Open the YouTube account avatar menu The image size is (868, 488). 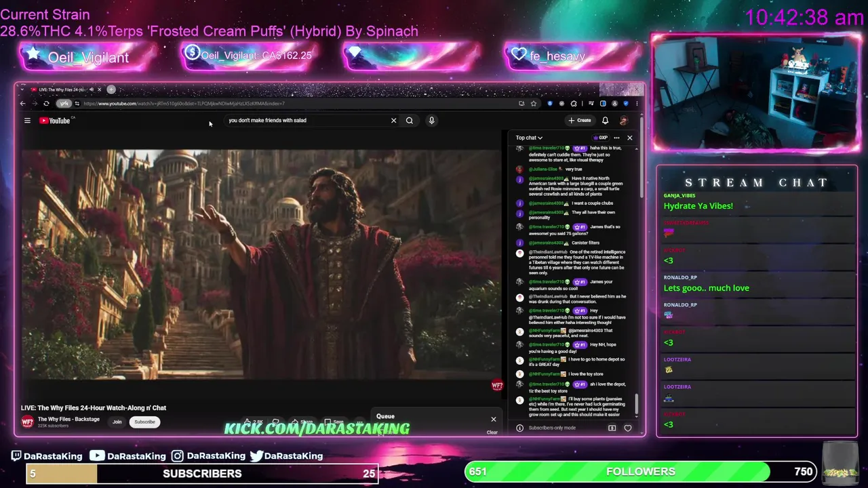coord(623,121)
